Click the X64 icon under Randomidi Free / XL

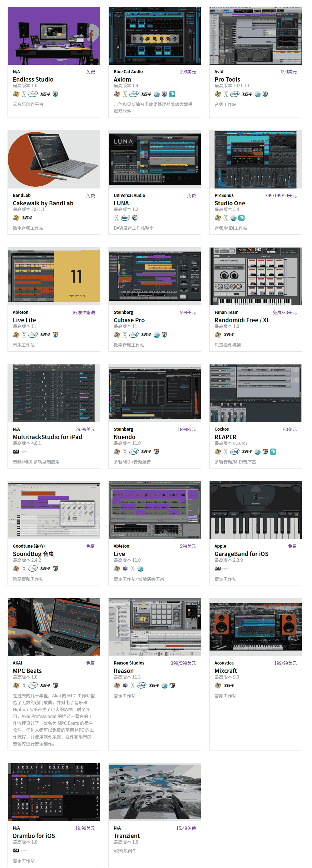click(229, 334)
